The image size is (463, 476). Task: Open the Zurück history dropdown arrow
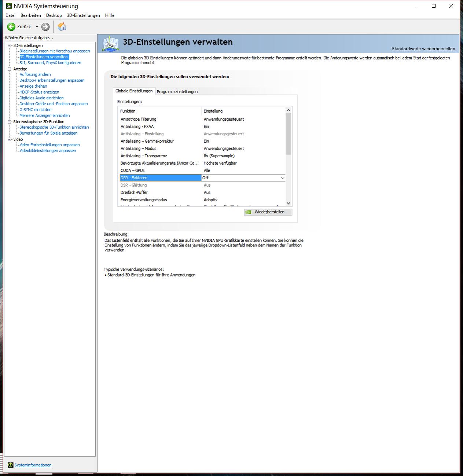(37, 27)
